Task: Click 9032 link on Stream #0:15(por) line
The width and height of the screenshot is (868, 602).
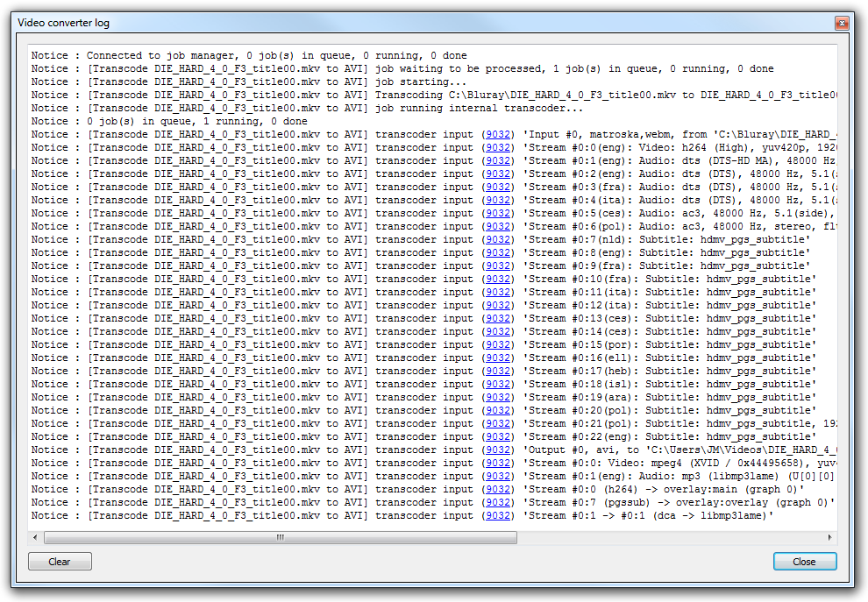Action: tap(499, 344)
